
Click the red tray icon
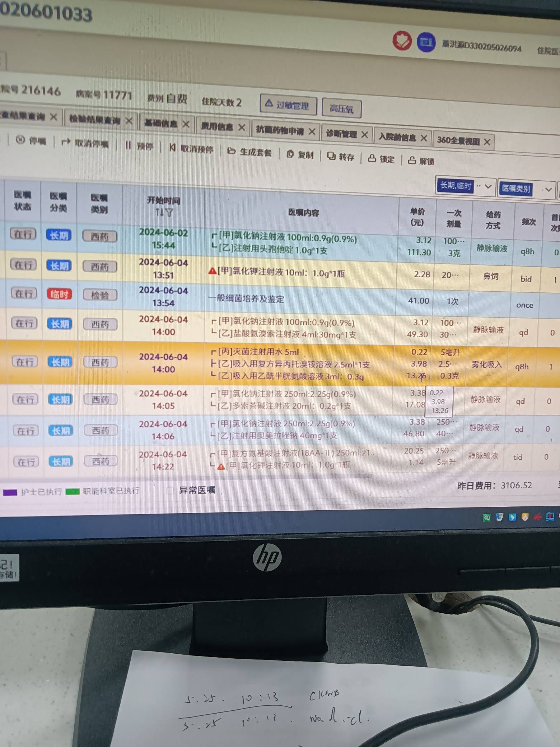537,517
